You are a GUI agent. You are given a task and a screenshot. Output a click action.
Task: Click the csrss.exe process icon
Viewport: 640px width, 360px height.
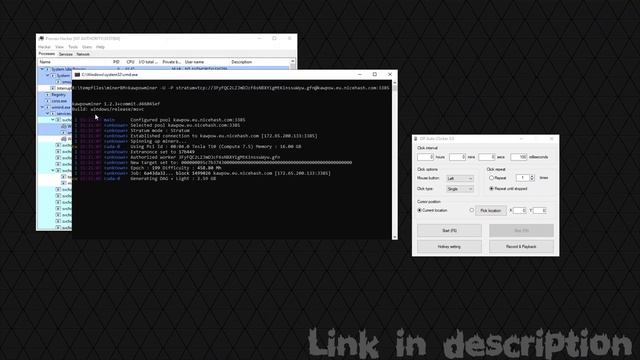[x=47, y=101]
